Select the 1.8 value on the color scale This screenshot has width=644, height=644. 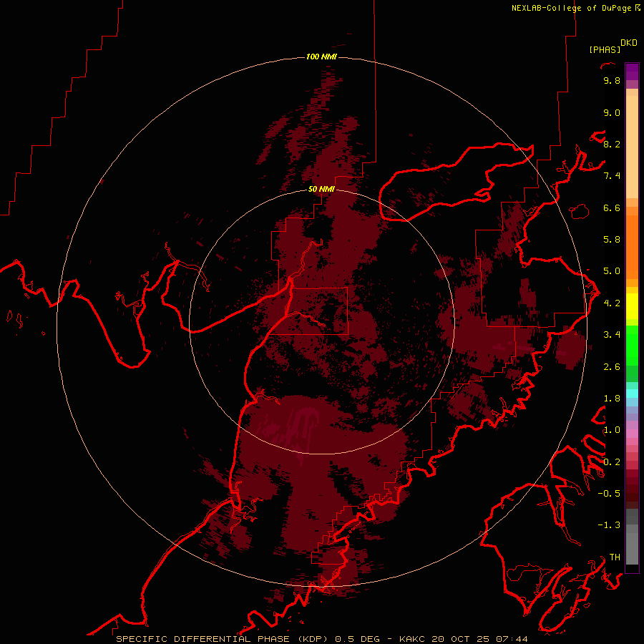pyautogui.click(x=612, y=399)
